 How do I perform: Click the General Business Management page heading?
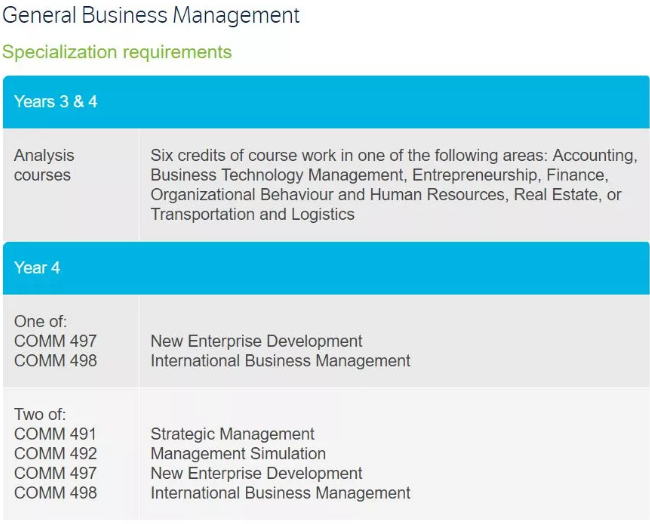pyautogui.click(x=151, y=16)
